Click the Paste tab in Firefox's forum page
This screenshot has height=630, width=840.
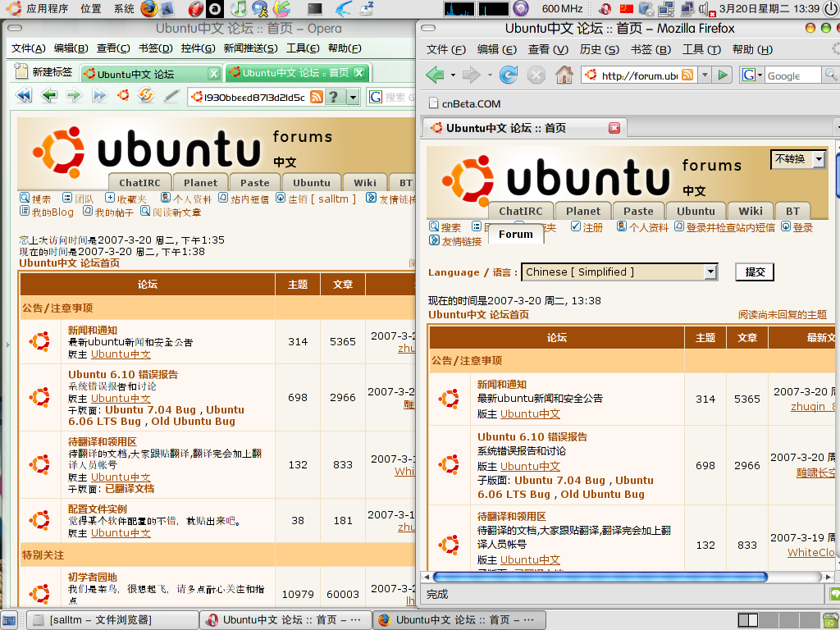coord(638,211)
